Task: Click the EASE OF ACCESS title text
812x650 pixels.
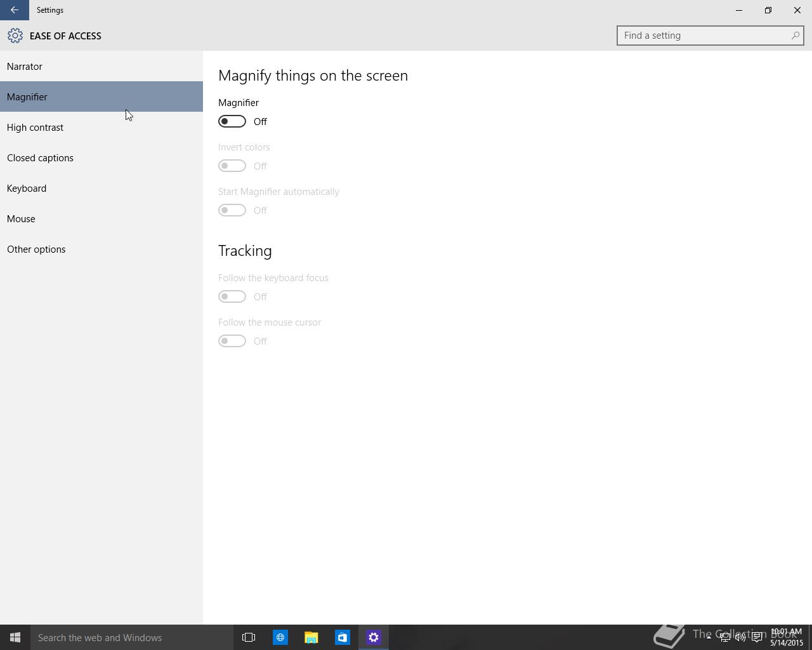Action: 65,36
